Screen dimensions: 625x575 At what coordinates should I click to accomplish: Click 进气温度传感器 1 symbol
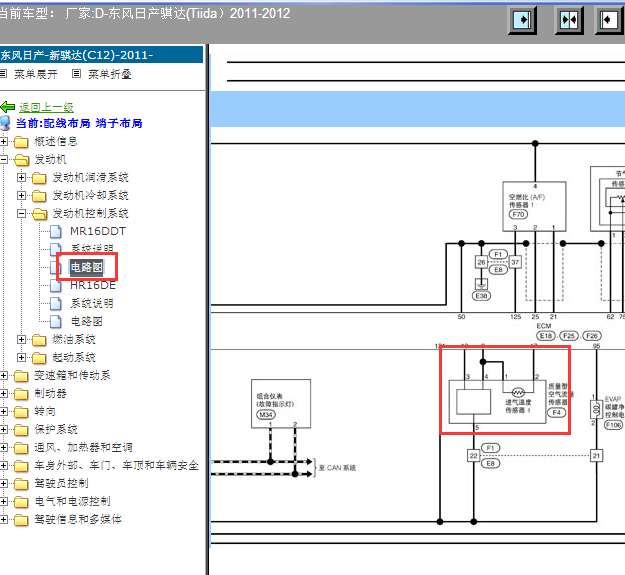[518, 392]
